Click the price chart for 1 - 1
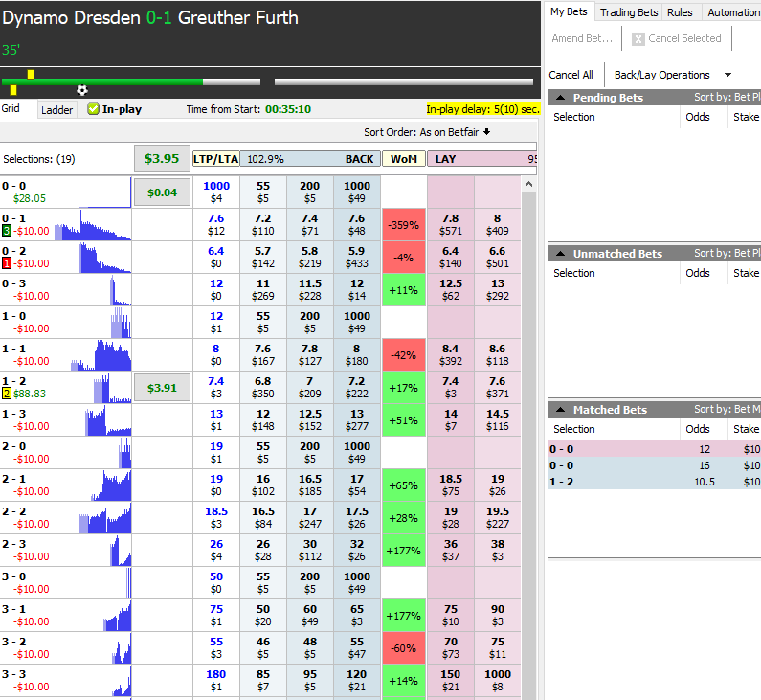This screenshot has height=700, width=761. pos(101,355)
